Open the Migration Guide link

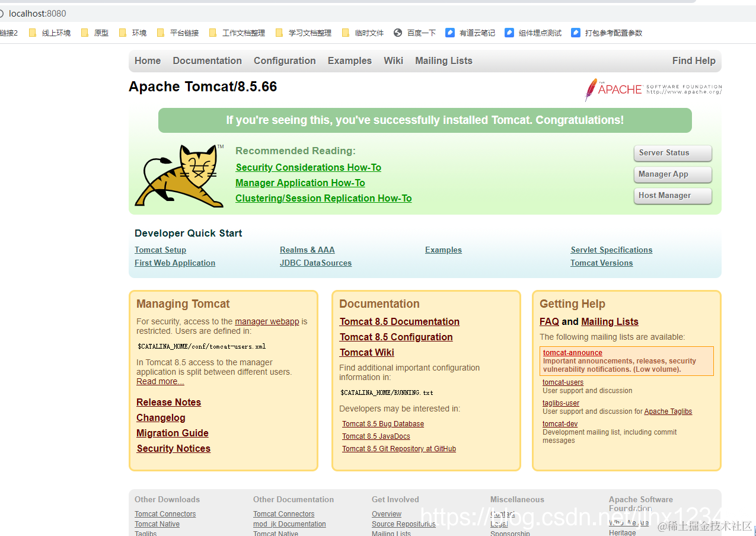pyautogui.click(x=173, y=433)
